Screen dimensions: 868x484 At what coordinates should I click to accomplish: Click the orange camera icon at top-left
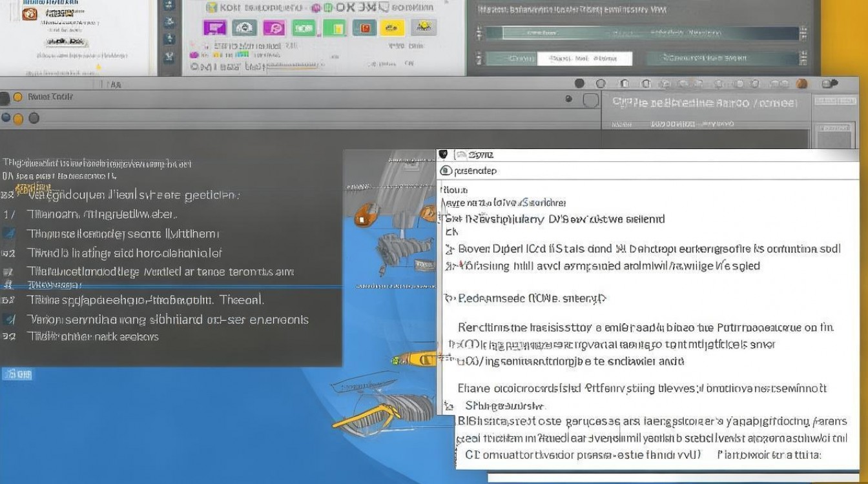point(30,13)
